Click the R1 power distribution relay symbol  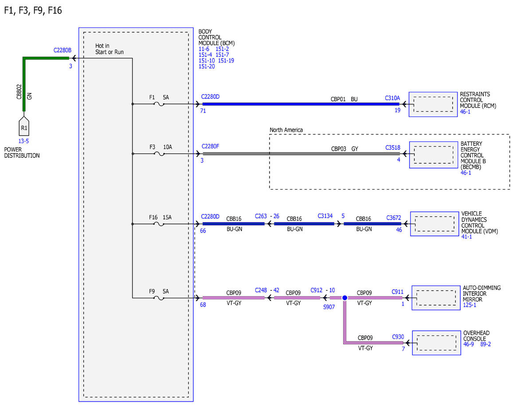(24, 126)
